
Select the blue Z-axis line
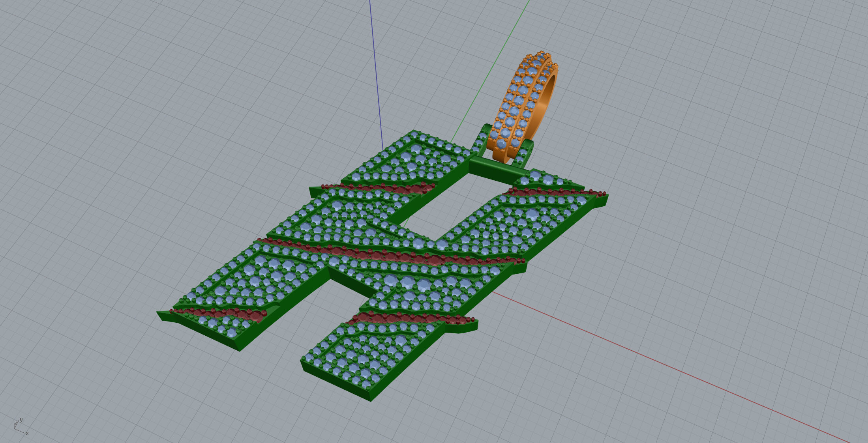pyautogui.click(x=376, y=75)
